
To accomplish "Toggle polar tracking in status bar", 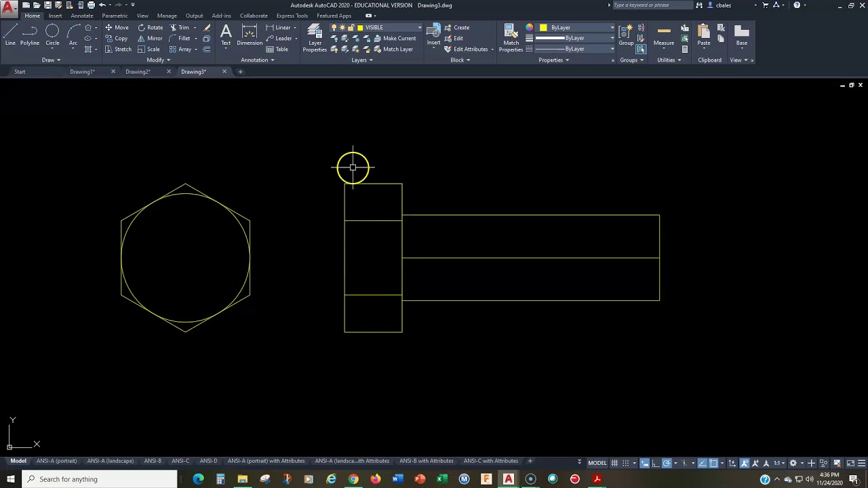I will (667, 464).
